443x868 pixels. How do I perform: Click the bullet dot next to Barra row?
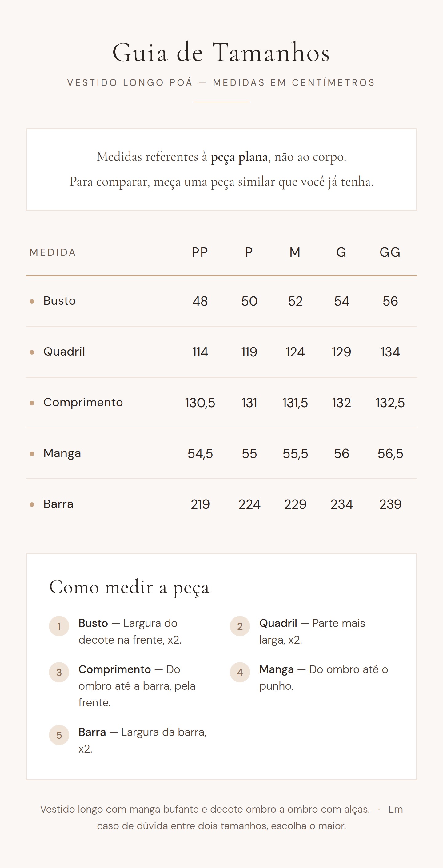32,504
